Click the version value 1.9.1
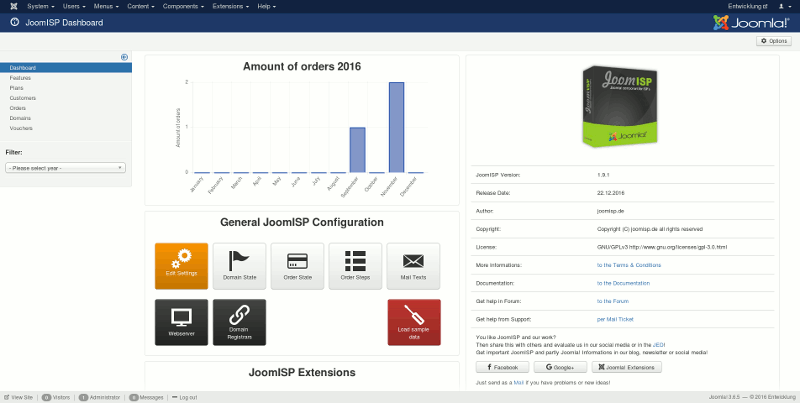800x403 pixels. tap(603, 175)
